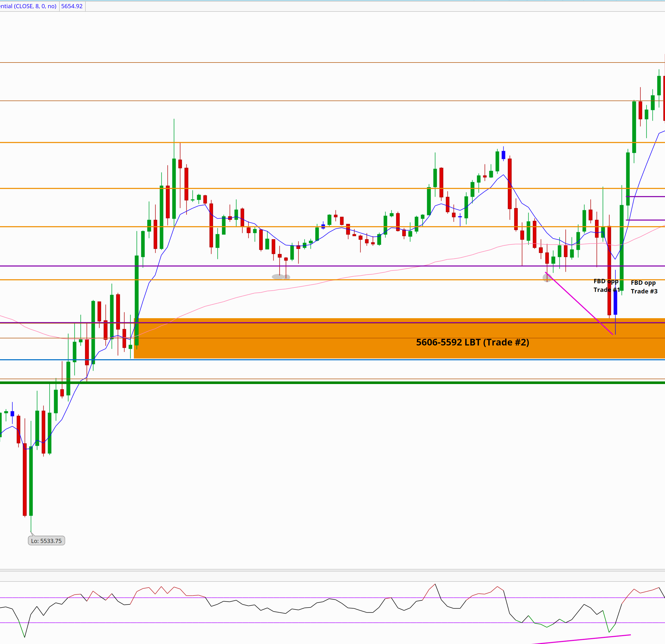Click the blue candle at the right swing high

point(503,155)
